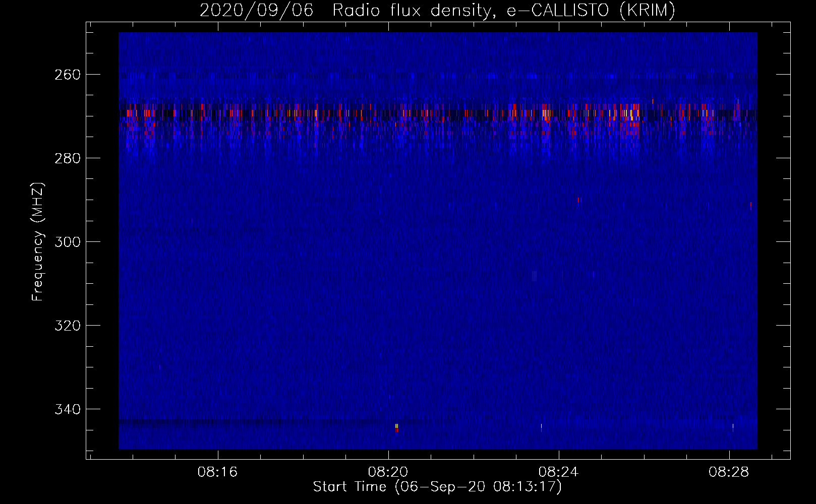Click the 300 frequency tick label
Viewport: 816px width, 504px height.
[67, 242]
